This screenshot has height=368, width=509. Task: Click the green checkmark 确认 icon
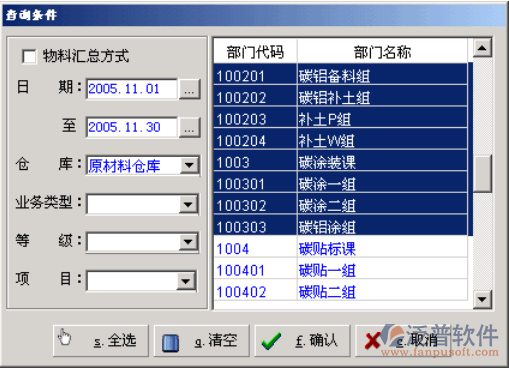271,342
